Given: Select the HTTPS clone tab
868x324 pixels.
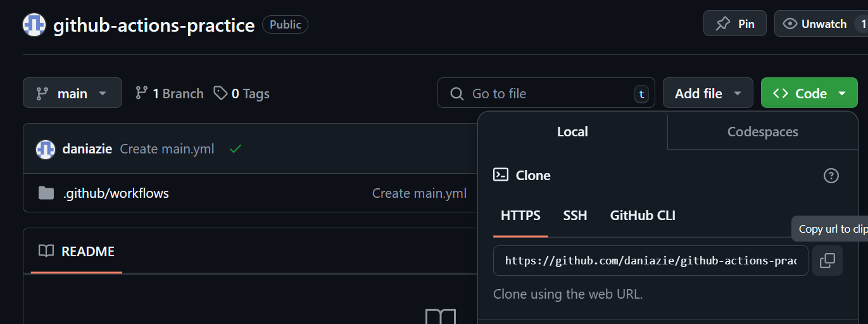Looking at the screenshot, I should point(520,216).
